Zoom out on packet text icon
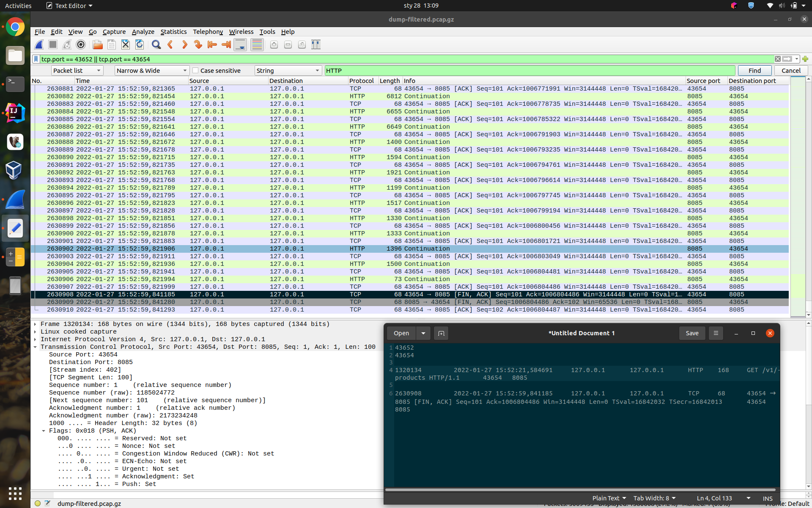 (288, 44)
